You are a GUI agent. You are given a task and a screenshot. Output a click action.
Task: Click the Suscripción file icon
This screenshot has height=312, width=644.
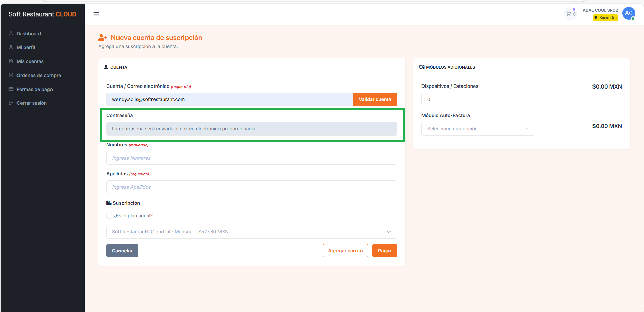[109, 203]
